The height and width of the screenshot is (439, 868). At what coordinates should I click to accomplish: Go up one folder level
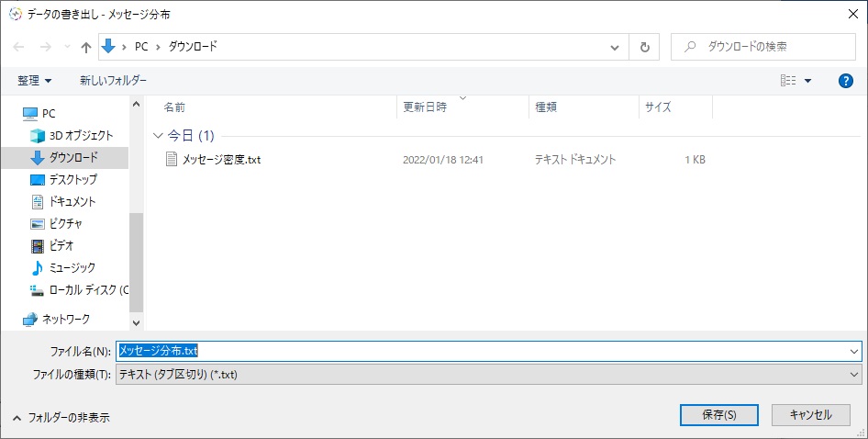86,47
